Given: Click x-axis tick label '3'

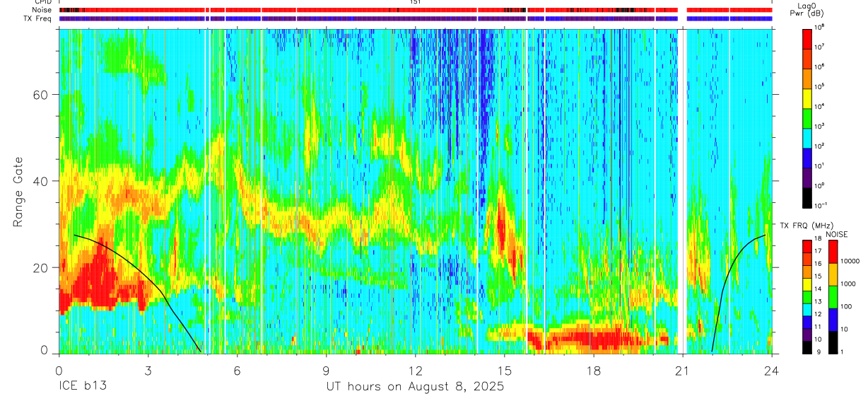Looking at the screenshot, I should (148, 370).
